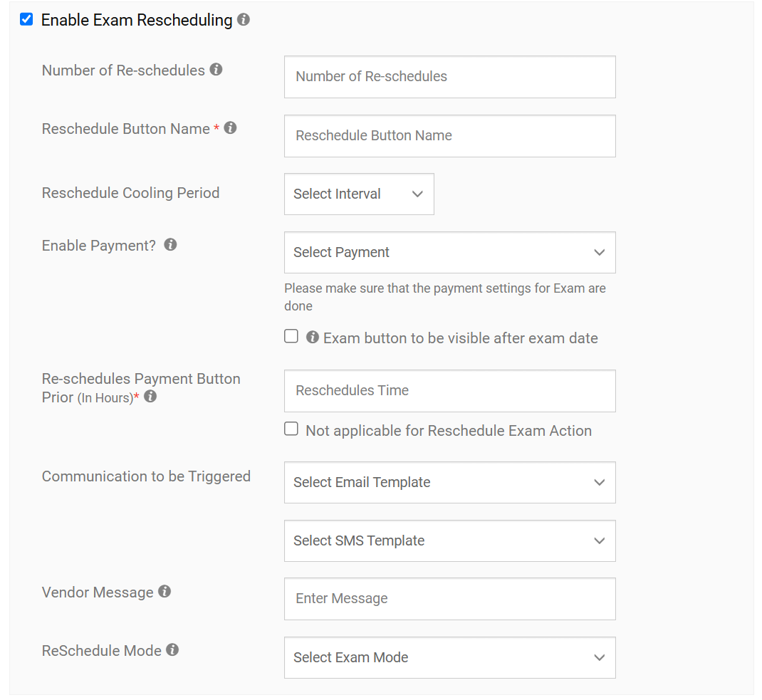Click info icon beside Enable Exam Rescheduling
Screen dimensions: 762x700
point(244,20)
